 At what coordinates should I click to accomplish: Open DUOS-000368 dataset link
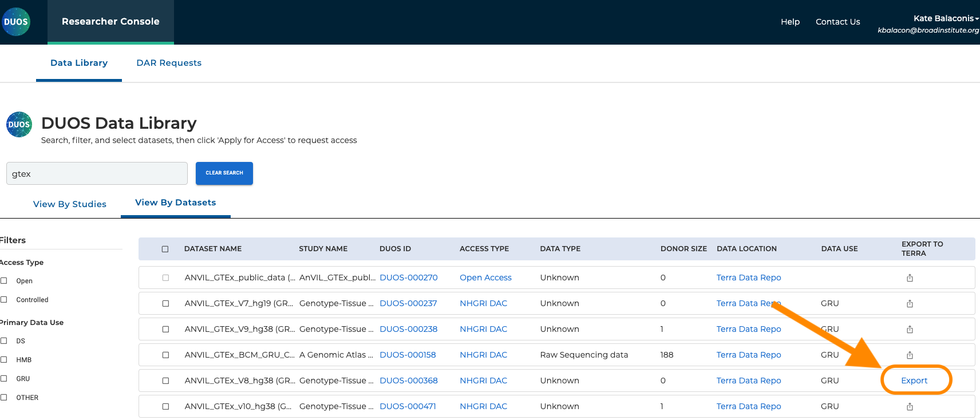409,381
